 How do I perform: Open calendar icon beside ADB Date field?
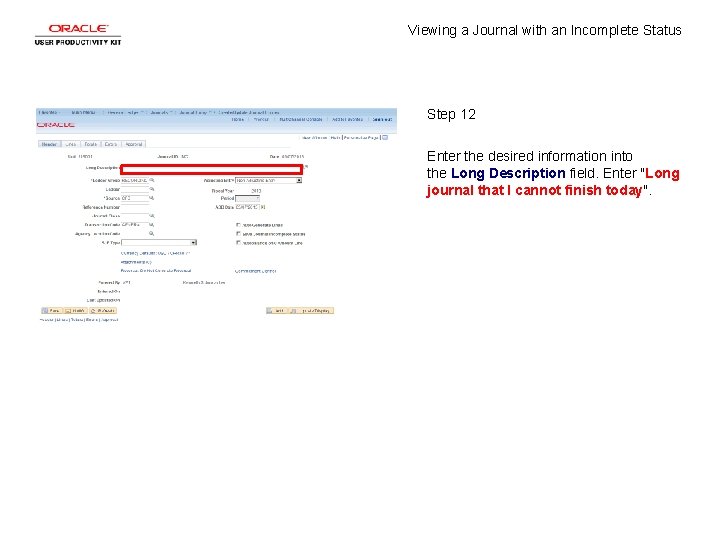point(263,207)
